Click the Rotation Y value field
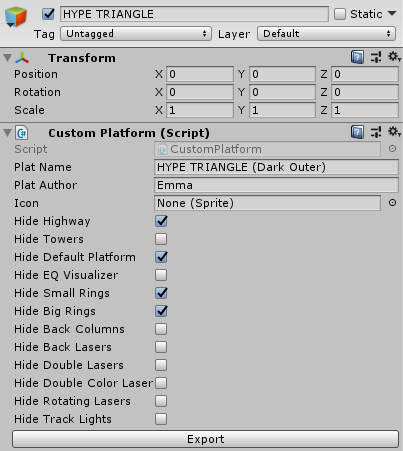 [282, 92]
